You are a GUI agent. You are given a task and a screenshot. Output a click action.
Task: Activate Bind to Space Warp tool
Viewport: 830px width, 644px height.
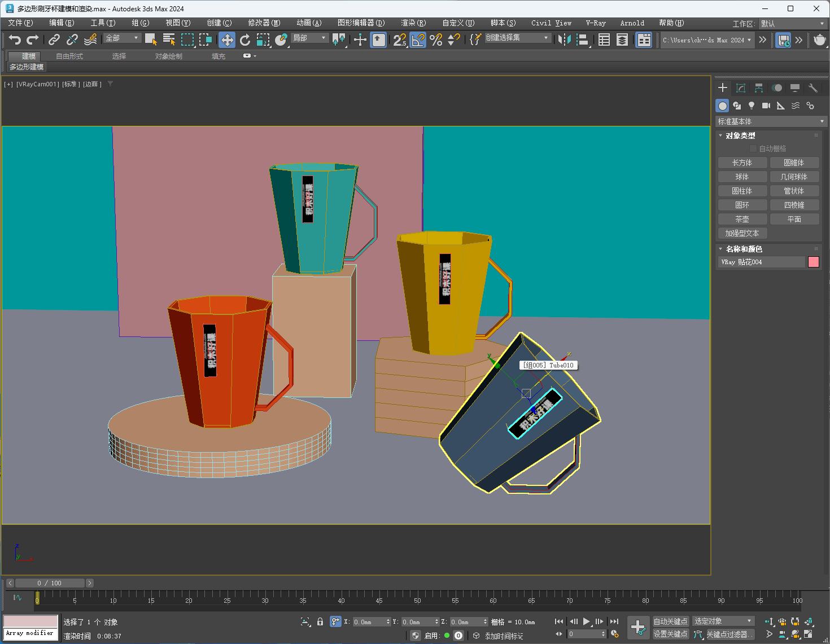[90, 40]
